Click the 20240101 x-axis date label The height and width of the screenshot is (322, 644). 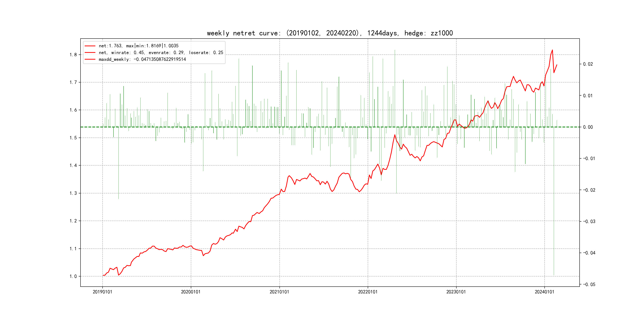(x=544, y=292)
